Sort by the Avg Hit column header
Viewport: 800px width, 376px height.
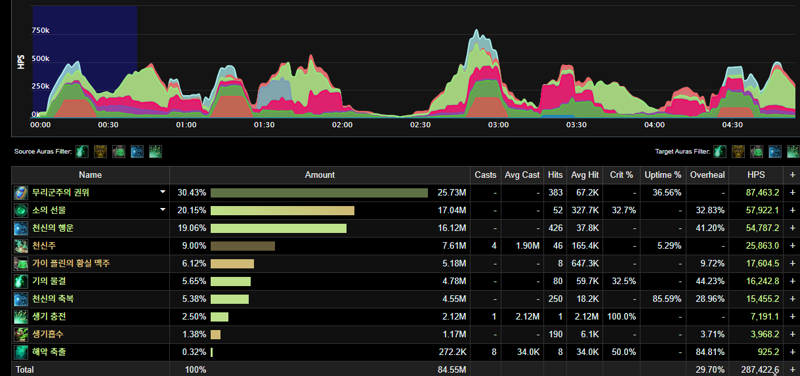coord(585,175)
